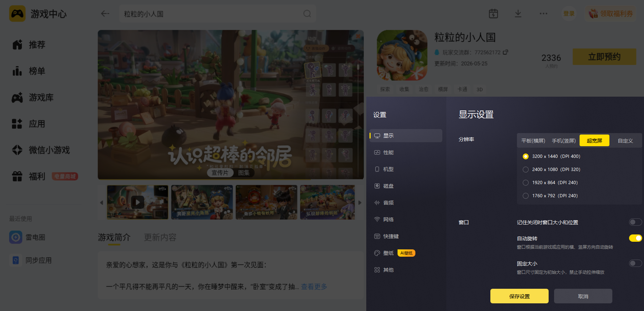Viewport: 644px width, 311px height.
Task: Click 取消 button in settings
Action: point(583,296)
